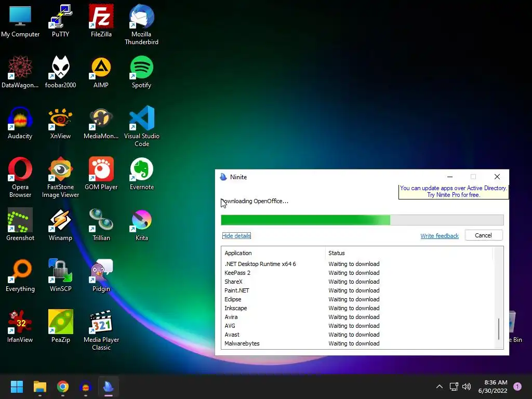Select the ShareX row

click(x=357, y=282)
